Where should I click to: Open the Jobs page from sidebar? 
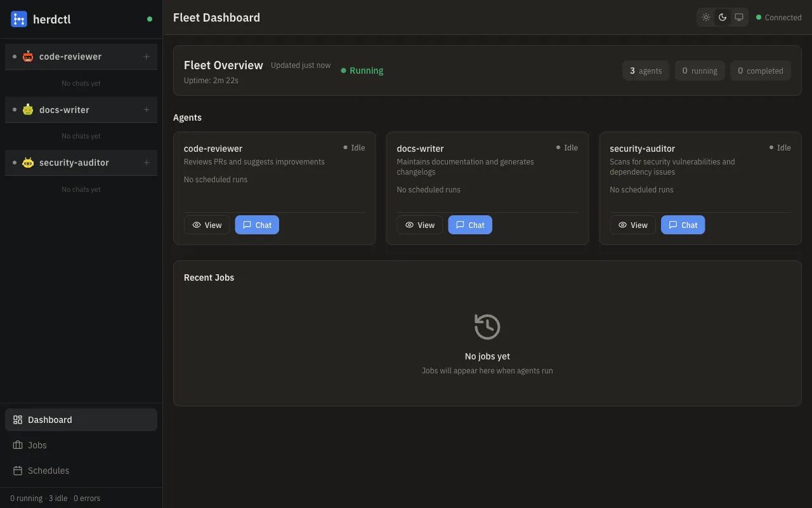[37, 444]
